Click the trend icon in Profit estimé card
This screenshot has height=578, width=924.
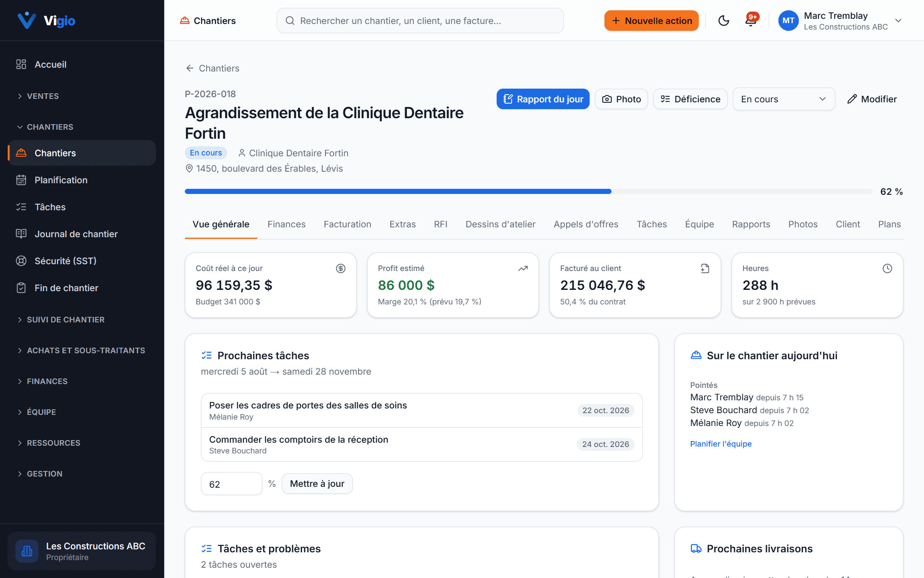click(x=523, y=268)
